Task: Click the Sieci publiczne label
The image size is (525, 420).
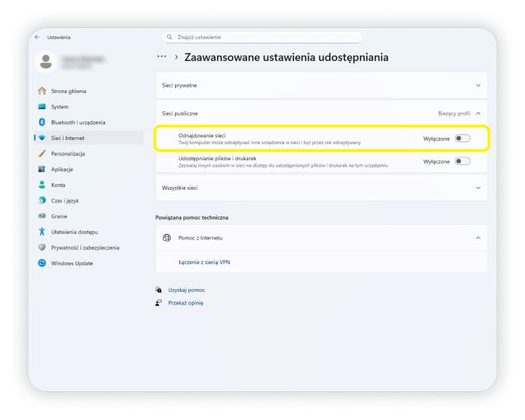Action: click(x=180, y=113)
